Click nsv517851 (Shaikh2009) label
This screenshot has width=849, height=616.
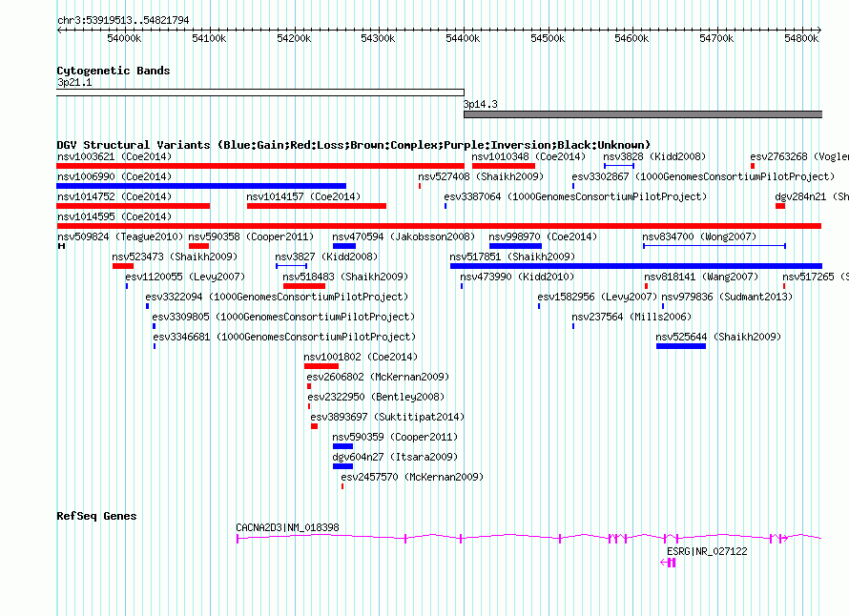(513, 257)
